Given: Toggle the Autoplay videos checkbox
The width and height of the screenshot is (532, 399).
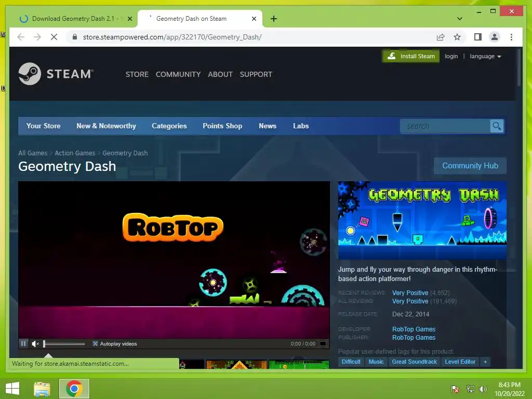Looking at the screenshot, I should (96, 344).
